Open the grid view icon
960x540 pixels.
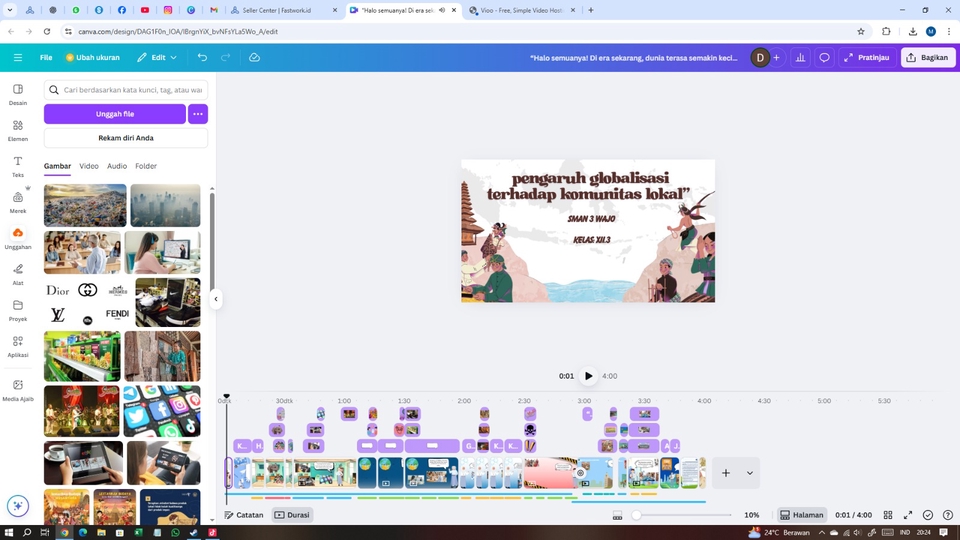(x=888, y=515)
